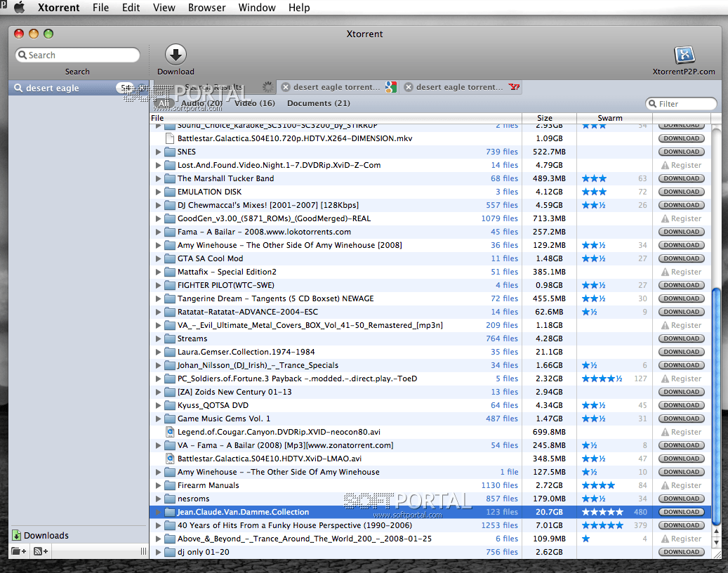The image size is (728, 573).
Task: Click the Google logo icon on tab
Action: (391, 87)
